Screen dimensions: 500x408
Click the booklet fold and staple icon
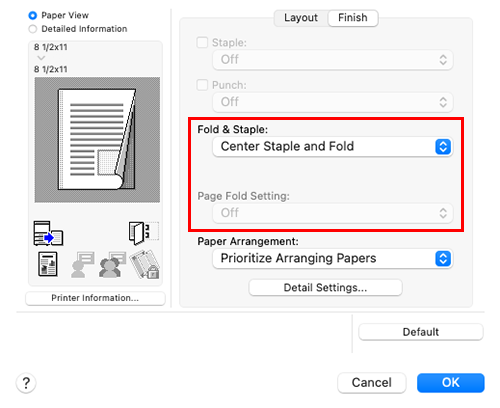pos(144,233)
